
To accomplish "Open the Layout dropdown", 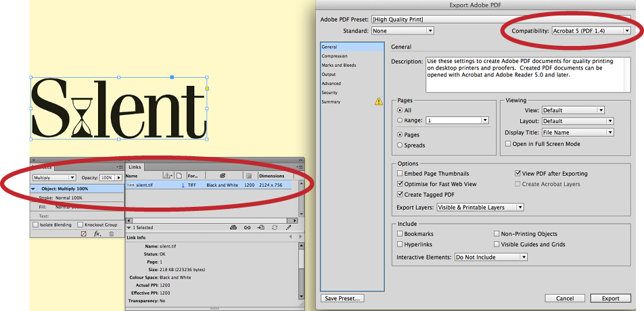I will (x=578, y=122).
